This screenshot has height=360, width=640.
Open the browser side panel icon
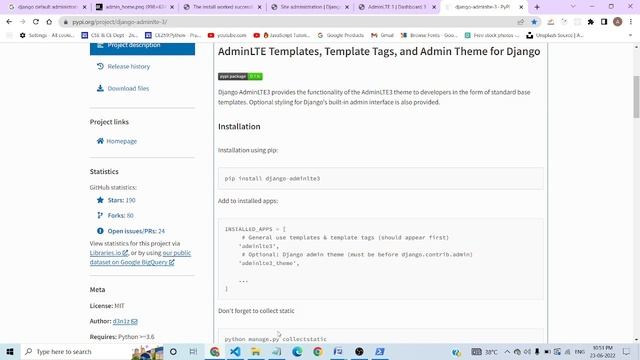604,22
